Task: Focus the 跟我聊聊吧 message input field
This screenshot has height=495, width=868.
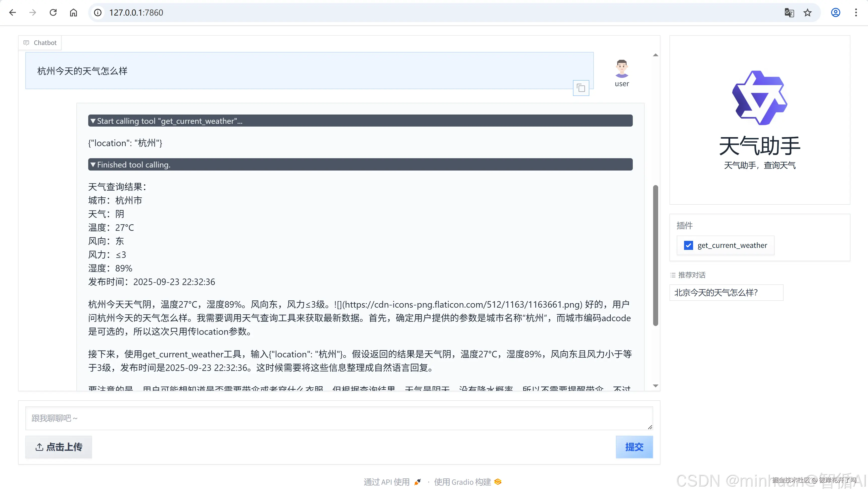Action: click(x=339, y=418)
